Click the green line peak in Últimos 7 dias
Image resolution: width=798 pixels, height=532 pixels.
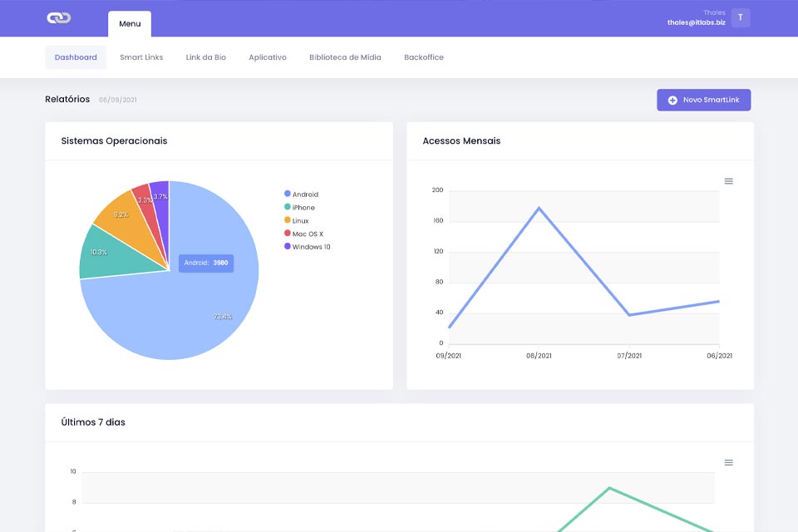click(609, 488)
